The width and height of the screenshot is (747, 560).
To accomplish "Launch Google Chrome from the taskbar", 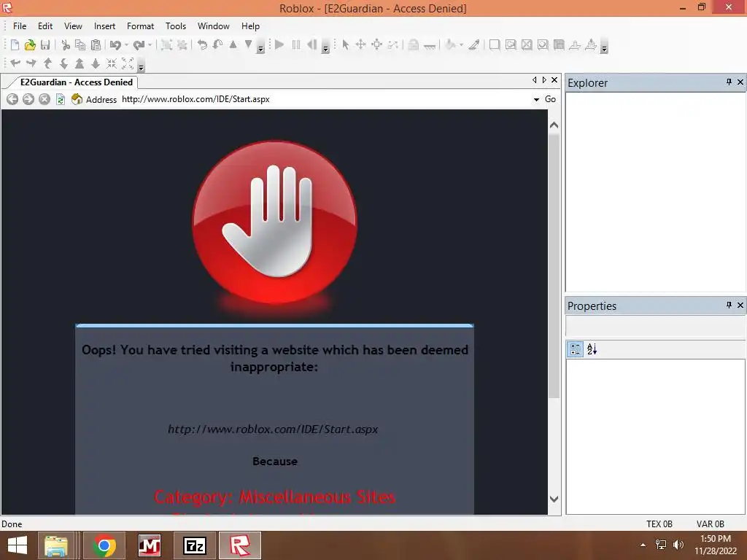I will click(104, 545).
